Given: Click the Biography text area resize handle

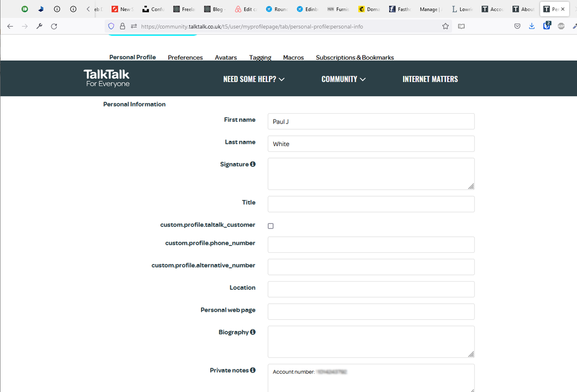Looking at the screenshot, I should (x=471, y=354).
